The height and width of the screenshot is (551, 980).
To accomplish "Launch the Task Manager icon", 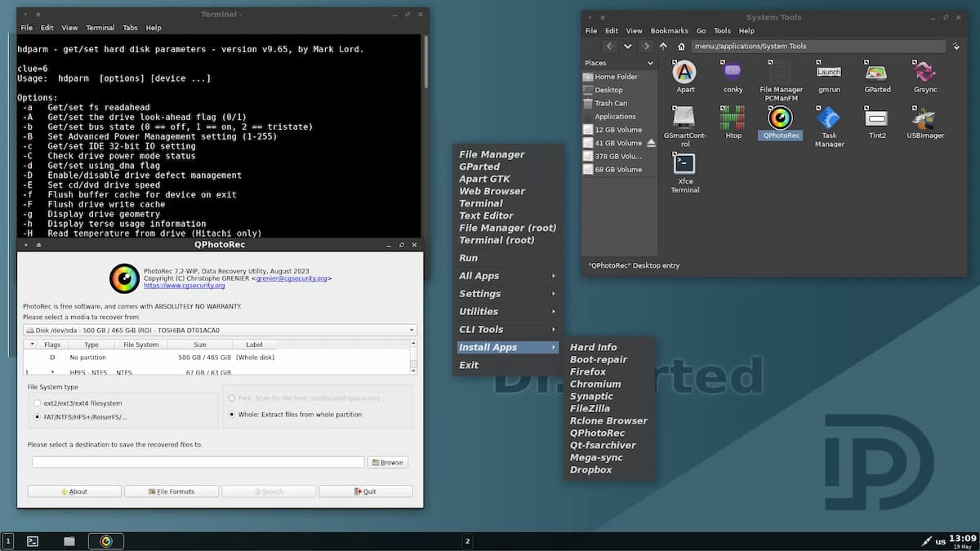I will [829, 119].
